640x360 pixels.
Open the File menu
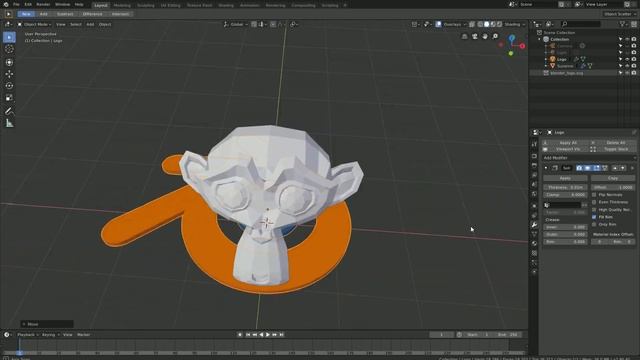(16, 4)
